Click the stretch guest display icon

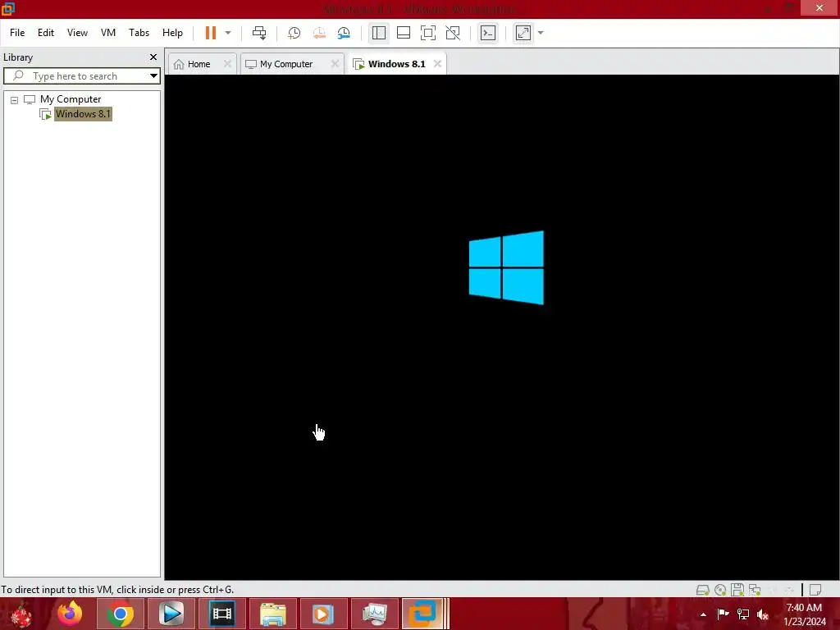(x=523, y=33)
